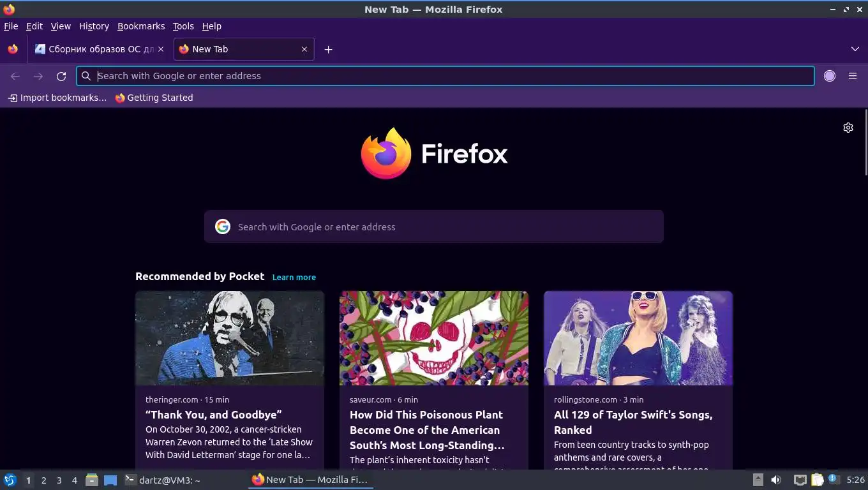Viewport: 868px width, 490px height.
Task: Click the Taylor Swift article thumbnail
Action: 638,338
